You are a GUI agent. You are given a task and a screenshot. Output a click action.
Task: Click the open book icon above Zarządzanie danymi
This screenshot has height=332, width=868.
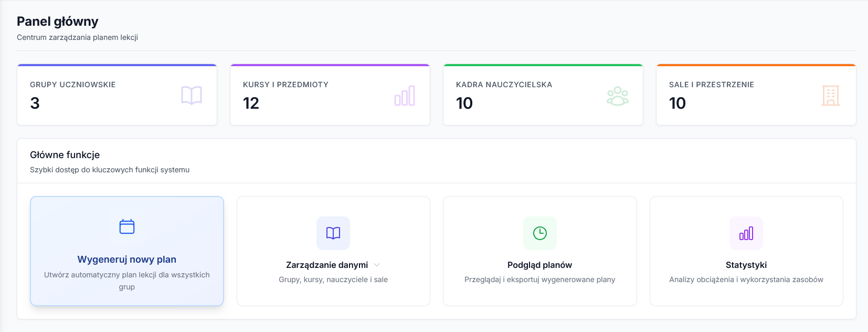(x=333, y=233)
